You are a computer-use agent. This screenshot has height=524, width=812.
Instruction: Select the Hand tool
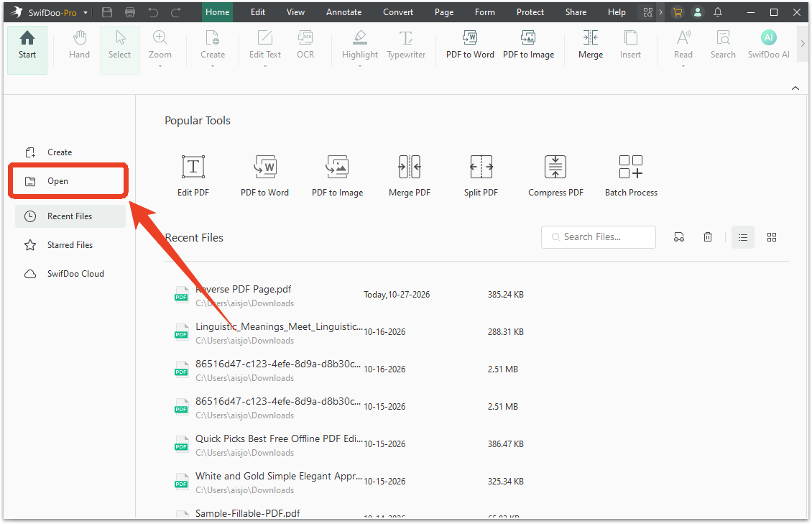(x=79, y=45)
